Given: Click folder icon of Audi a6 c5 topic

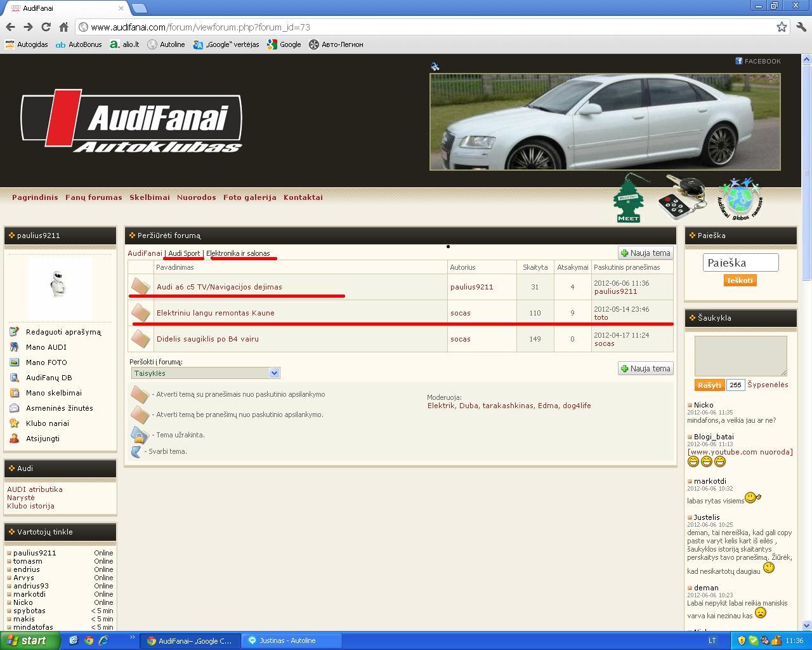Looking at the screenshot, I should click(x=140, y=286).
